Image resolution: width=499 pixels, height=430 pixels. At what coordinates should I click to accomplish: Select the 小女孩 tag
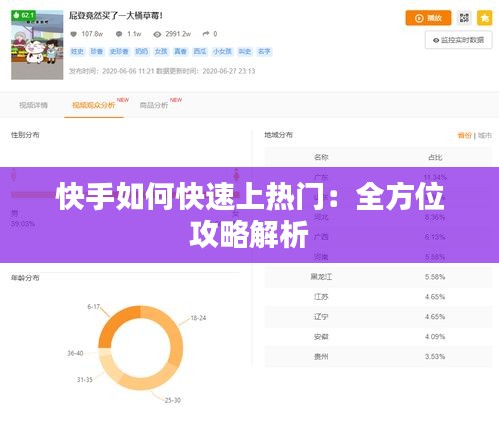(222, 51)
